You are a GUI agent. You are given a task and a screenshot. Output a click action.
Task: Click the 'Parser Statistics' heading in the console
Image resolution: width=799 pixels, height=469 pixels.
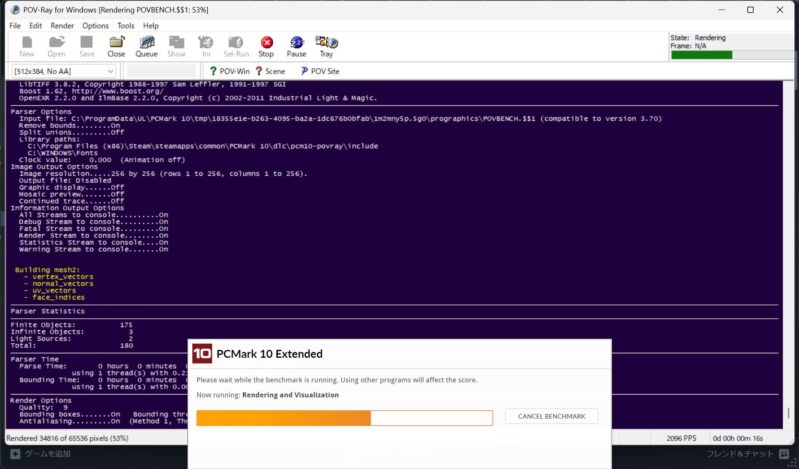point(48,311)
